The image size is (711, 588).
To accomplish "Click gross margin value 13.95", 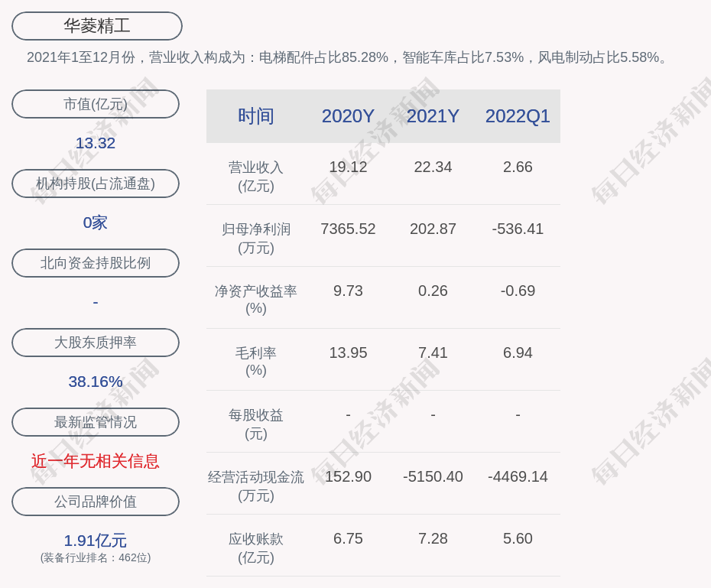I will 348,352.
